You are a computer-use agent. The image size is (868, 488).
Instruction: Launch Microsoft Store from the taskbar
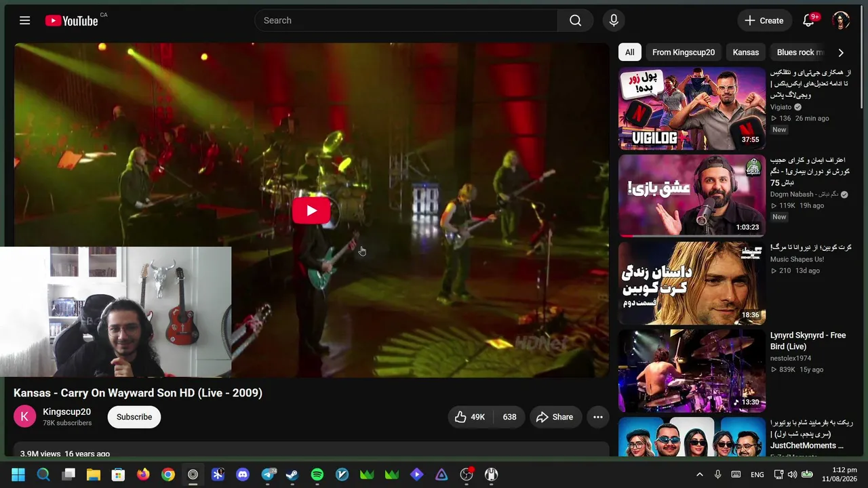pyautogui.click(x=118, y=474)
